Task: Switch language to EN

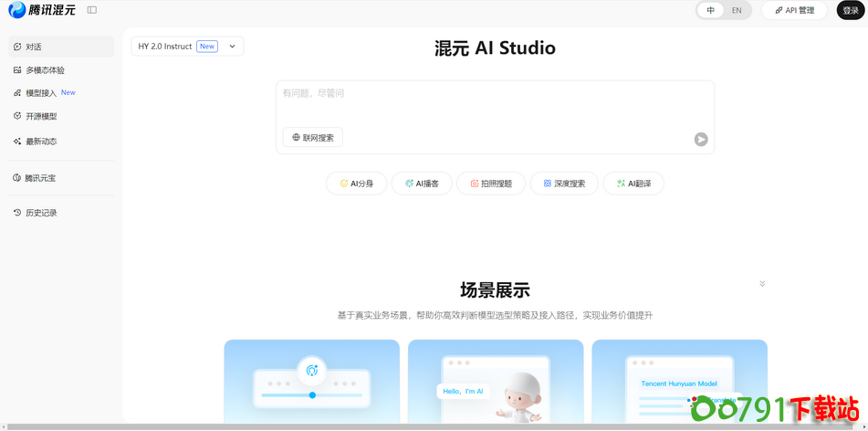Action: 737,10
